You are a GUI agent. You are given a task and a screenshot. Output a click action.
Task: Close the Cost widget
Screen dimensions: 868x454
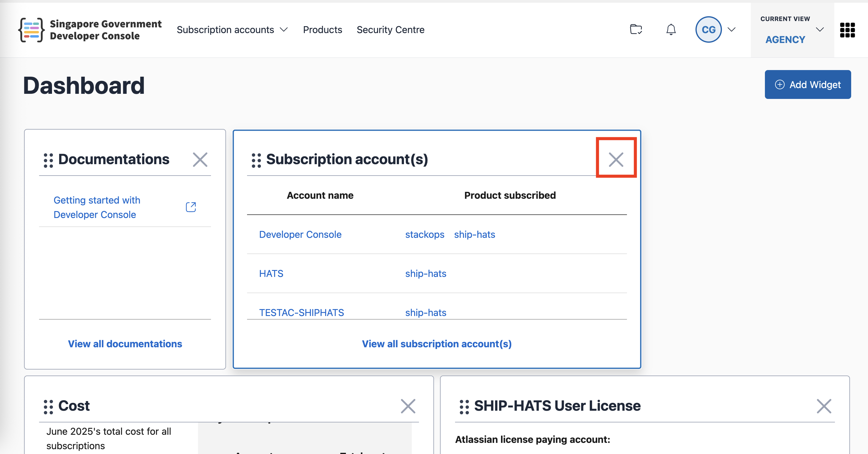click(408, 406)
